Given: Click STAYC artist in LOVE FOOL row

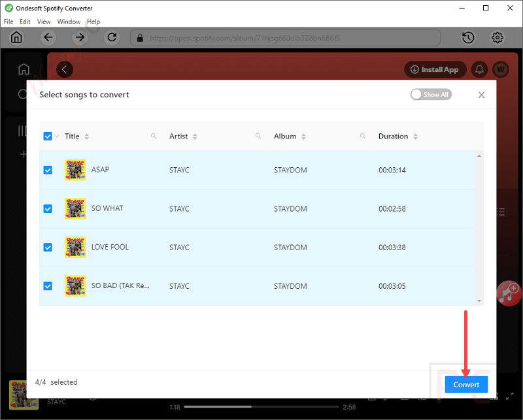Looking at the screenshot, I should (x=179, y=248).
